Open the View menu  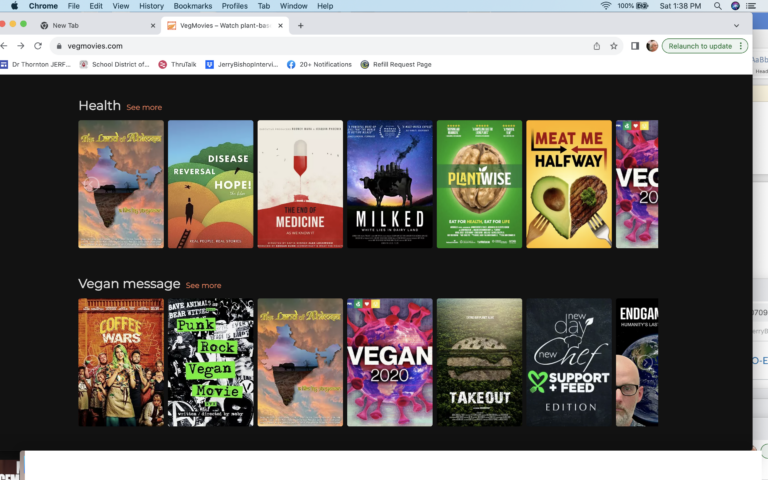[120, 6]
